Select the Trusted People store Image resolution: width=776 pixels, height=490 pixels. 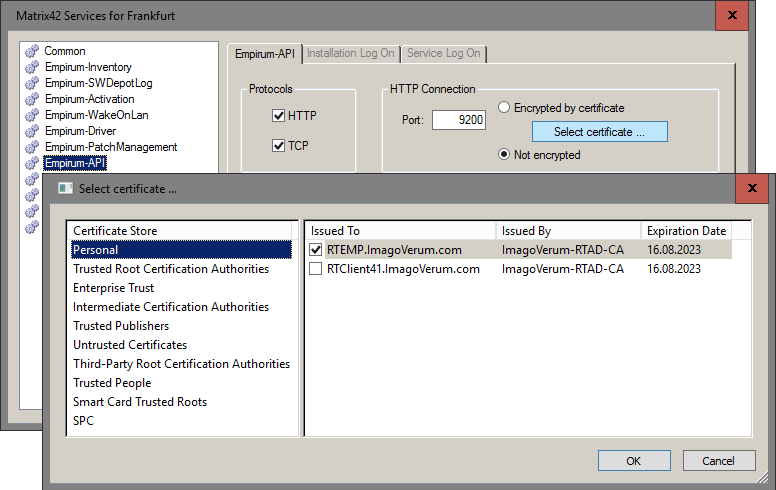click(x=112, y=383)
